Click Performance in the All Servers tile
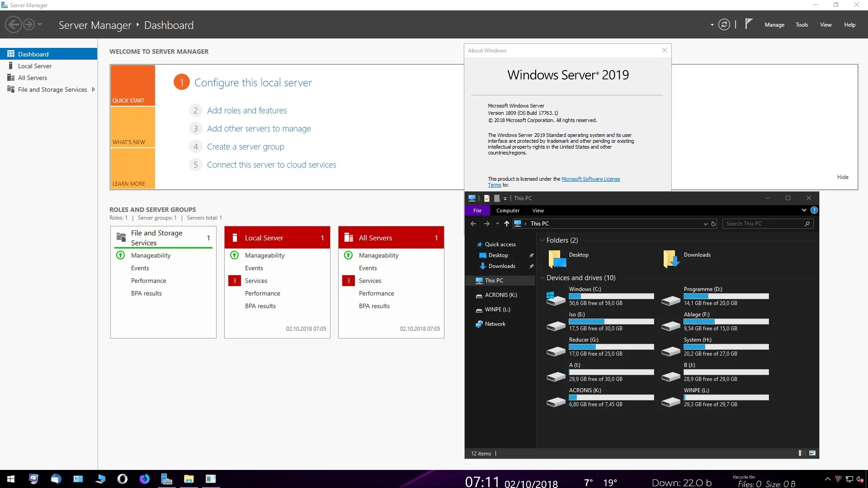This screenshot has width=868, height=488. 377,293
